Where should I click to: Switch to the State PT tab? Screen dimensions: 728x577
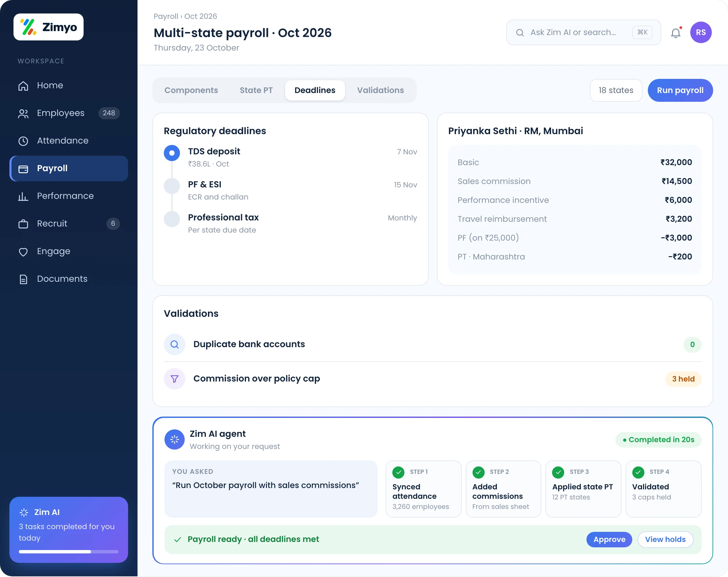coord(256,90)
